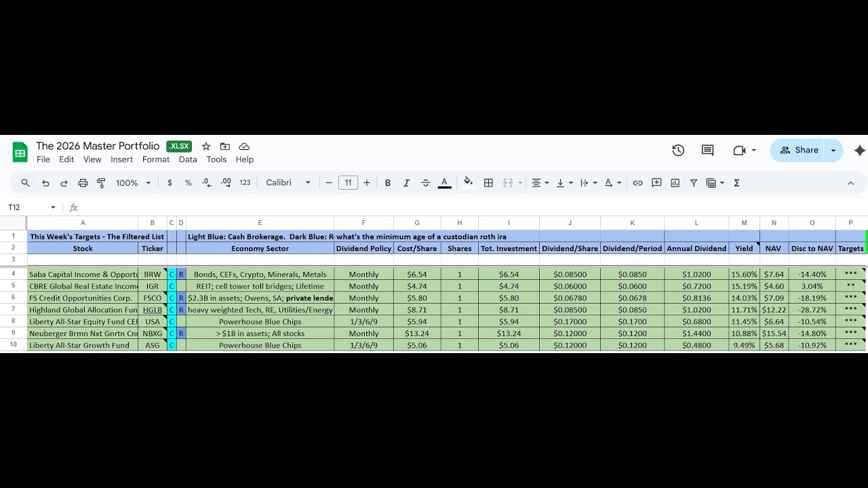Screen dimensions: 868x488
Task: Select the Yield header cell
Action: [745, 249]
